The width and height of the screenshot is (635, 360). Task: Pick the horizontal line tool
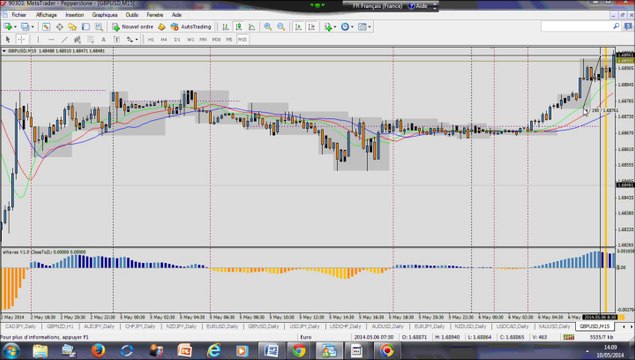pyautogui.click(x=51, y=39)
